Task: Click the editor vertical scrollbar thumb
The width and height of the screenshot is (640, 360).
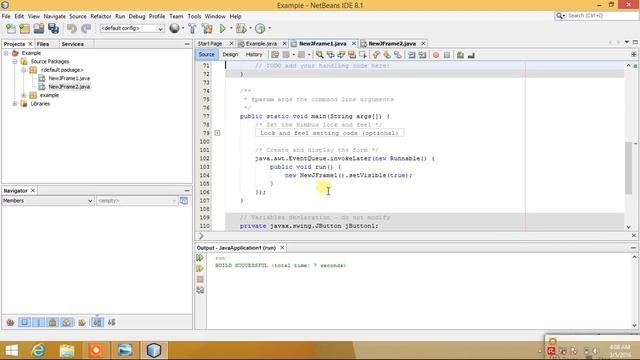Action: tap(628, 168)
